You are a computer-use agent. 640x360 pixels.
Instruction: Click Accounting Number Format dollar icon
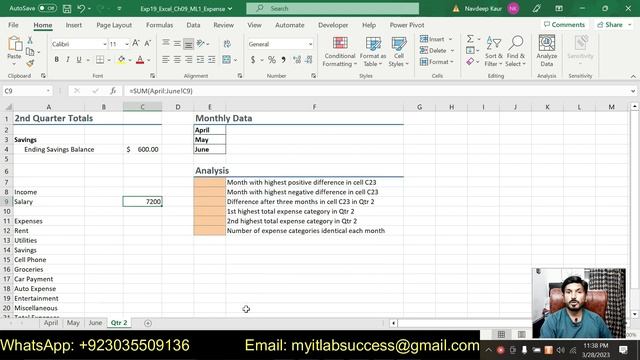[253, 60]
